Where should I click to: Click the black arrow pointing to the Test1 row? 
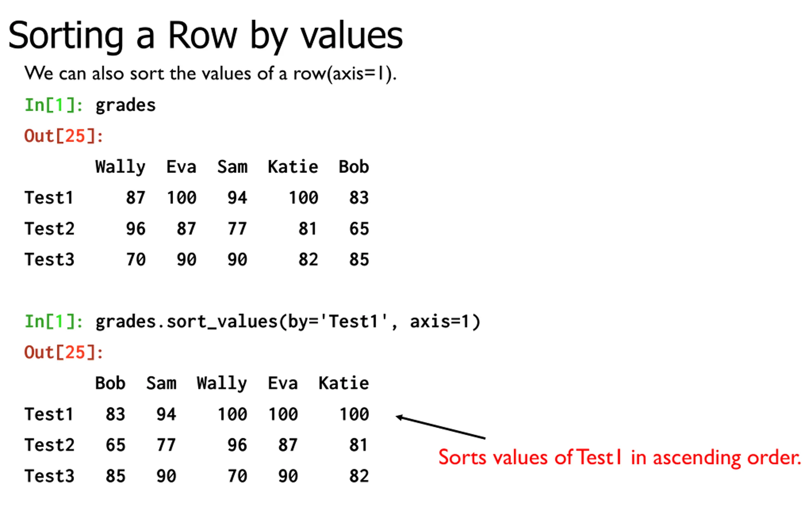tap(441, 427)
